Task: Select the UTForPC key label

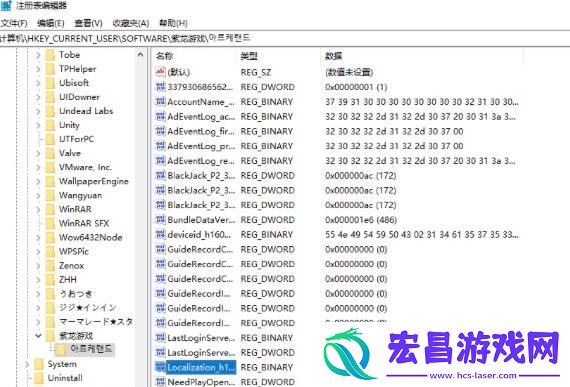Action: point(77,139)
